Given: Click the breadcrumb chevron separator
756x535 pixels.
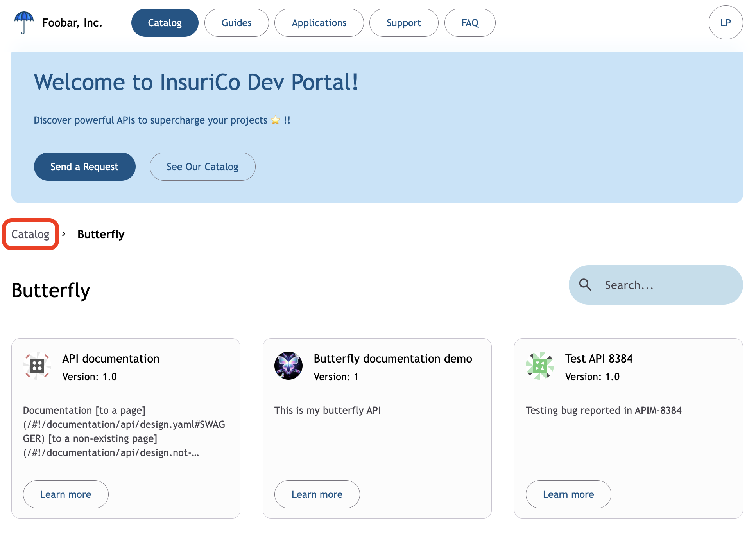Looking at the screenshot, I should [64, 234].
